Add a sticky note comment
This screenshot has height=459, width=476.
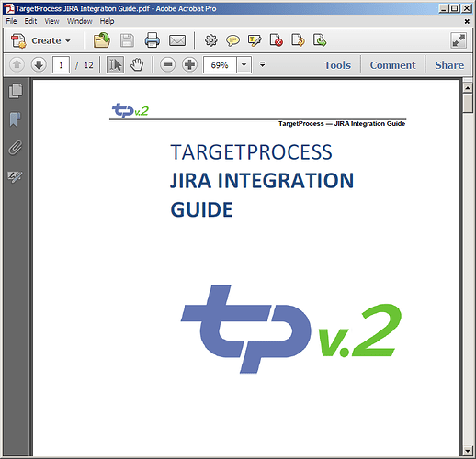(232, 40)
